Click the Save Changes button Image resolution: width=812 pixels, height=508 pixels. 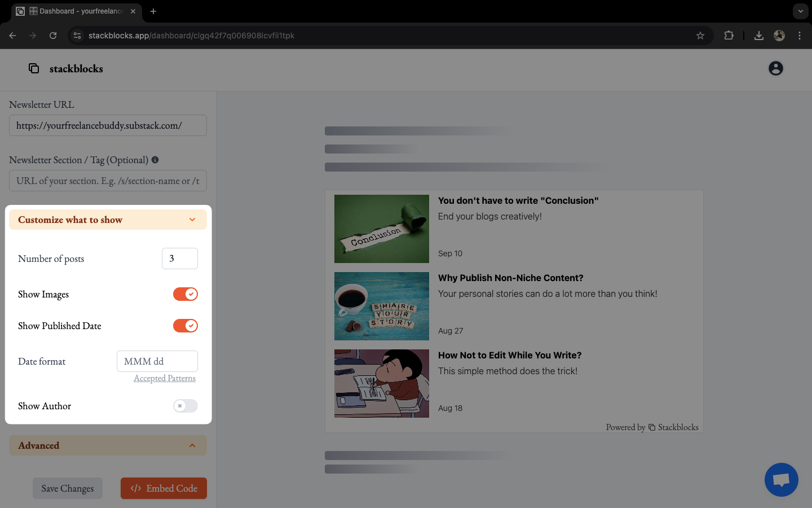pos(68,488)
